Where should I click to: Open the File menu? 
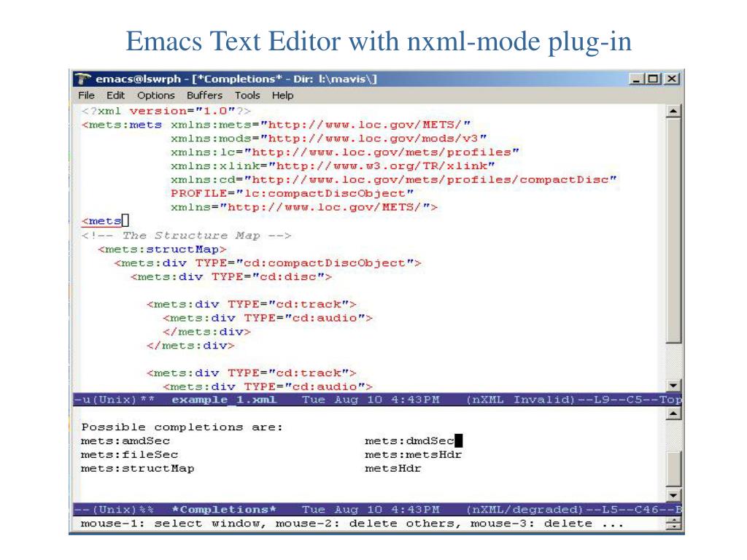click(x=86, y=96)
